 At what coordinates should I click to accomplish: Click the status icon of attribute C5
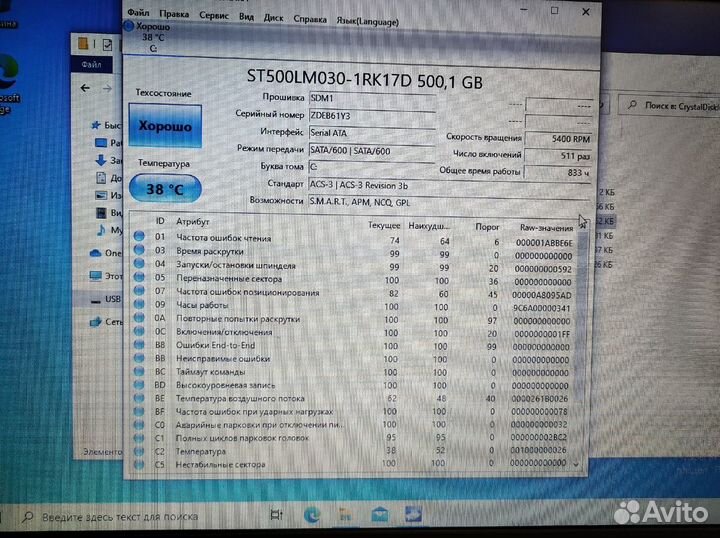click(139, 464)
